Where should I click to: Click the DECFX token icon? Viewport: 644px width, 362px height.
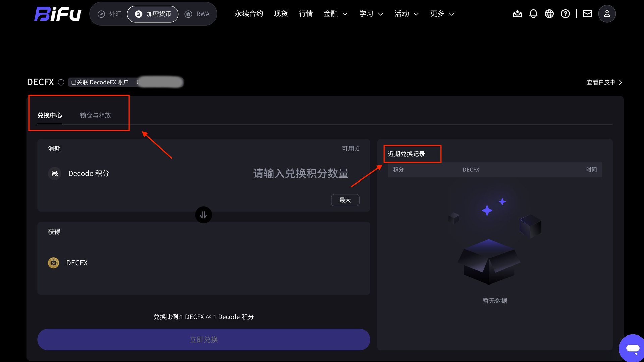(54, 263)
